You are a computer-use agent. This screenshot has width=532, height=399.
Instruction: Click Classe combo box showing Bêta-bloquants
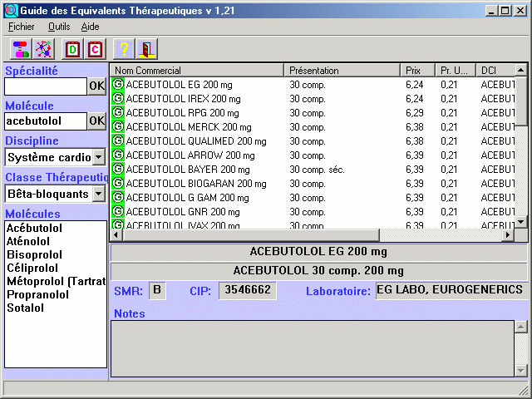pos(56,194)
